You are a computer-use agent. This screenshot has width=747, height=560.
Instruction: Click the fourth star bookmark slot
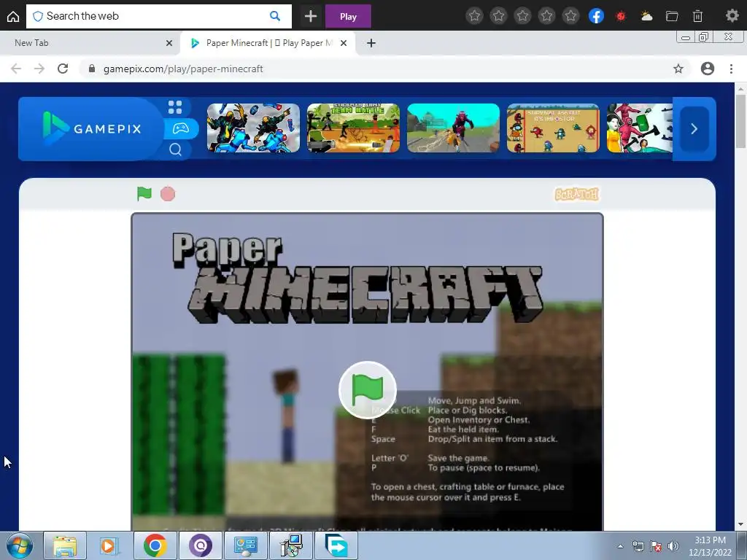pyautogui.click(x=546, y=16)
